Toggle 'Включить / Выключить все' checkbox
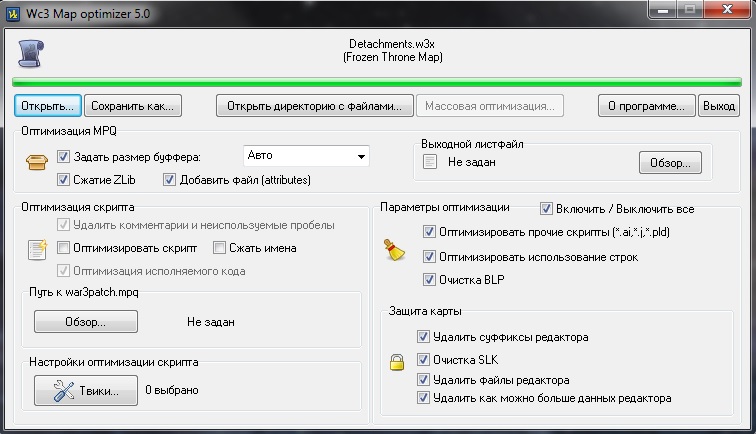Image resolution: width=756 pixels, height=434 pixels. click(546, 209)
